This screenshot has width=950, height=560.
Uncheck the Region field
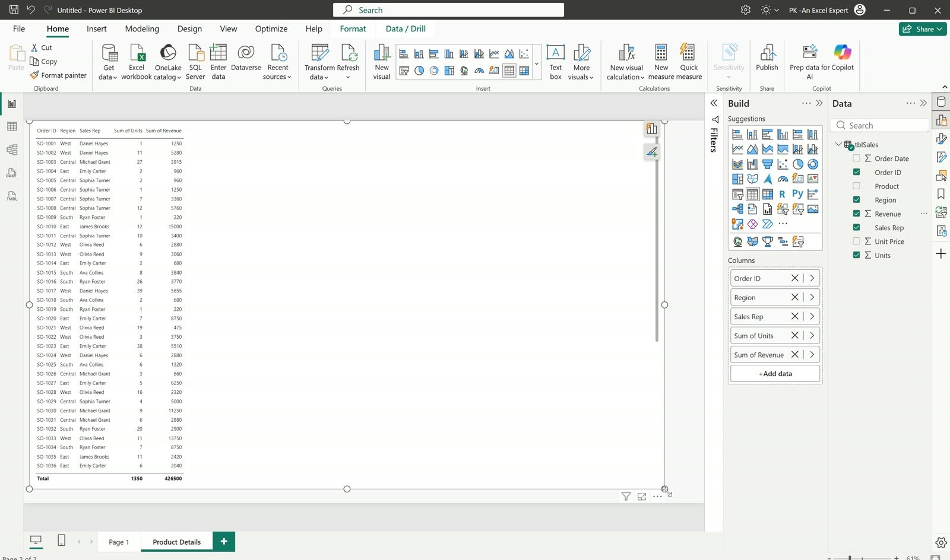coord(856,200)
